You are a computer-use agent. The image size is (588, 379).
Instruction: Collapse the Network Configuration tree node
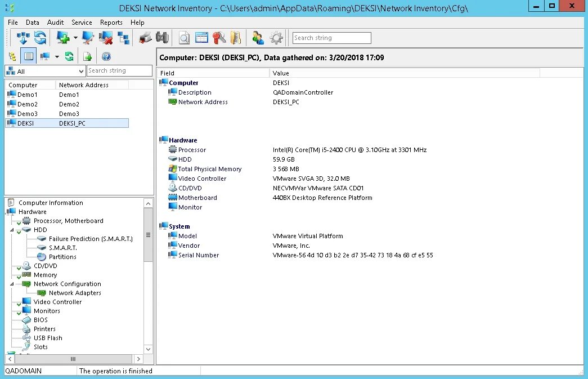tap(12, 284)
